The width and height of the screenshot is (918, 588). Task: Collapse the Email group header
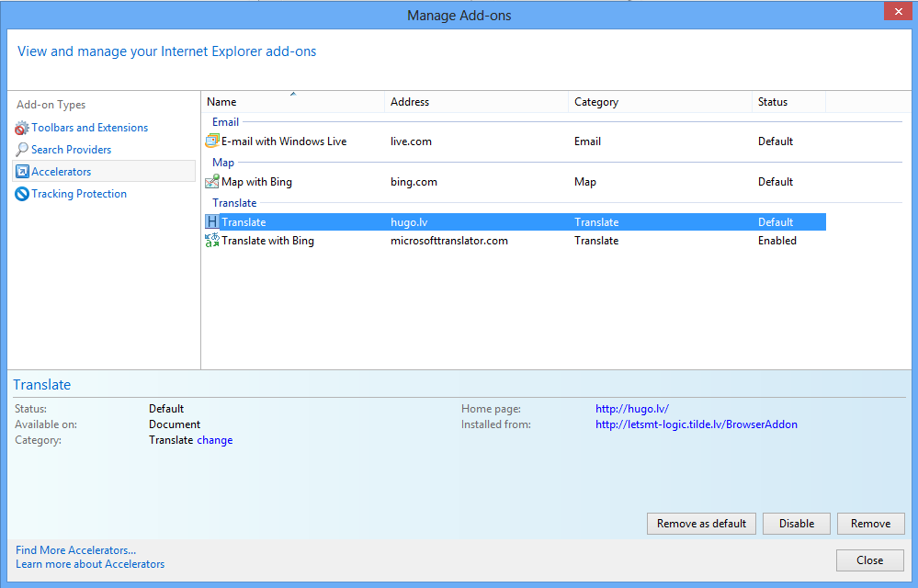point(225,121)
